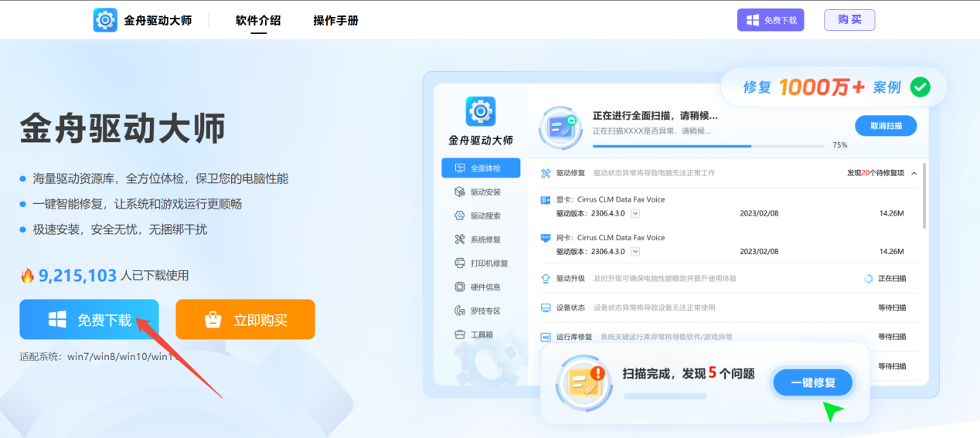
Task: Click the 购买 button in header
Action: (849, 20)
